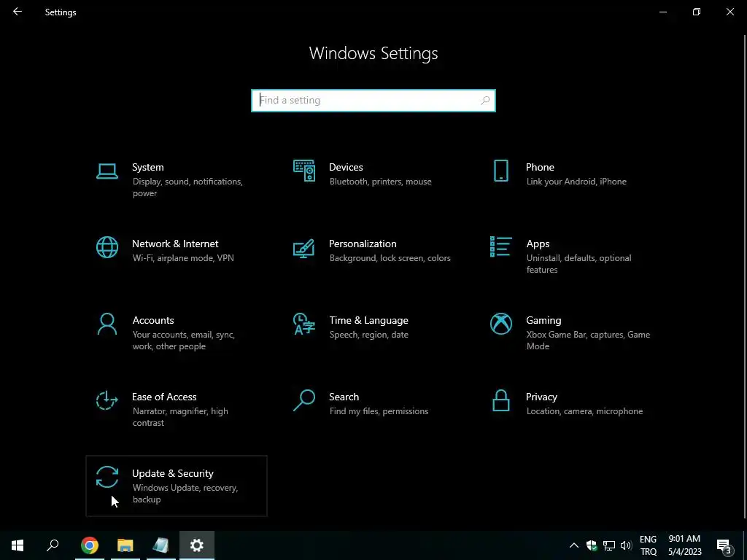Viewport: 747px width, 560px height.
Task: Open the volume speaker tray icon
Action: pos(626,545)
